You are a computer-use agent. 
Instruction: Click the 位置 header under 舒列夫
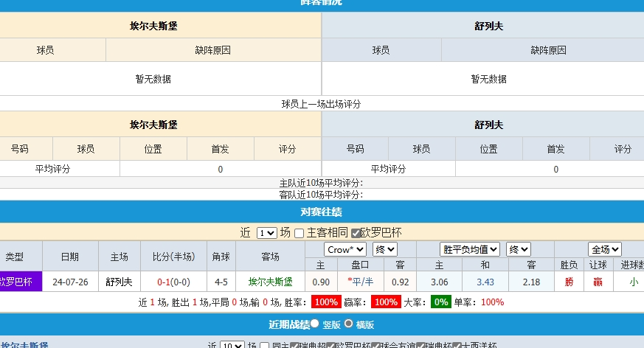pyautogui.click(x=489, y=149)
